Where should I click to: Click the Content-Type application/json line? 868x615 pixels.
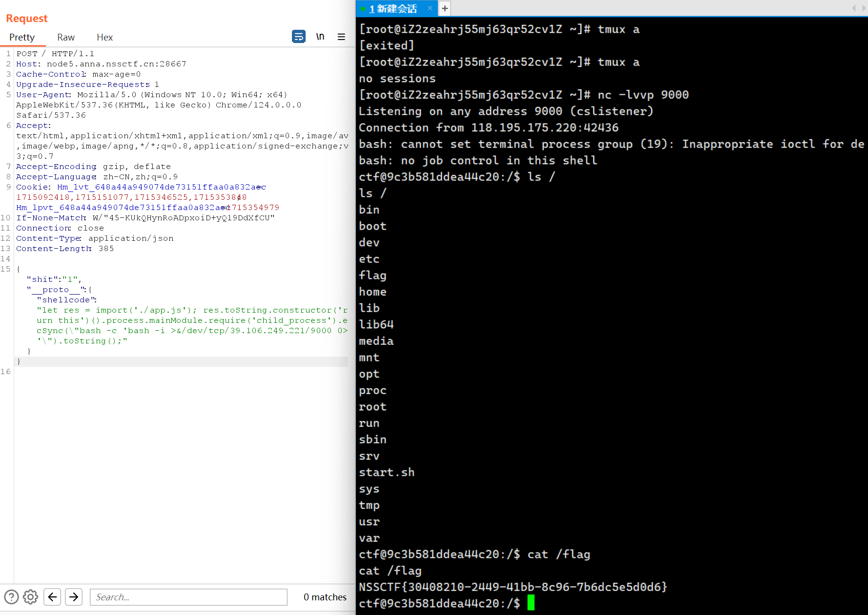click(x=95, y=238)
